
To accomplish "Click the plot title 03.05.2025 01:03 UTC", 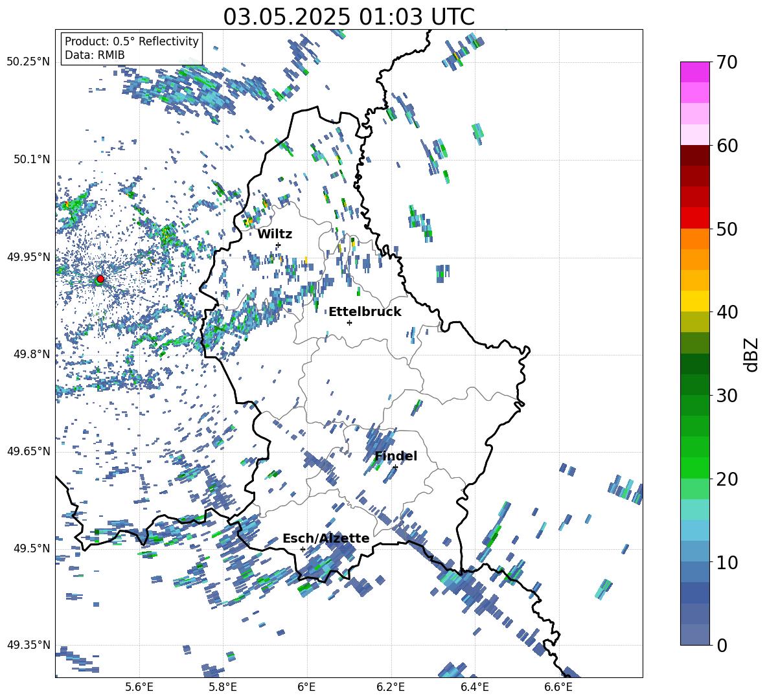I will tap(349, 17).
